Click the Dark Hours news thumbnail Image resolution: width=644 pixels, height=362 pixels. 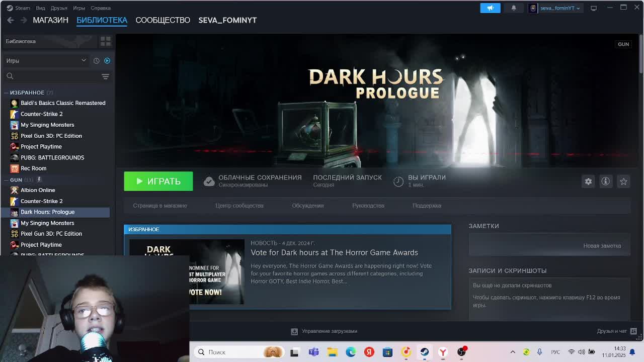pos(187,271)
